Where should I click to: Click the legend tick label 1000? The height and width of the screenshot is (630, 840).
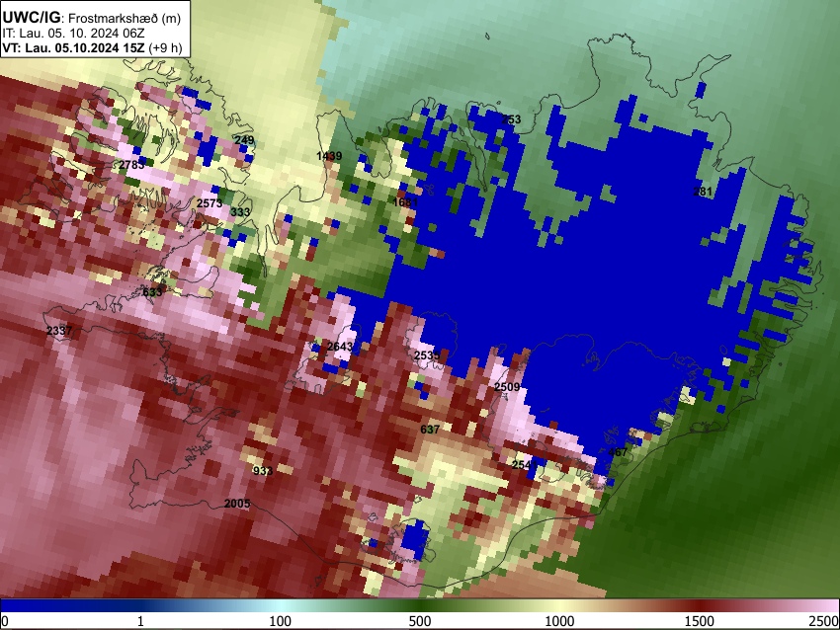[x=559, y=621]
